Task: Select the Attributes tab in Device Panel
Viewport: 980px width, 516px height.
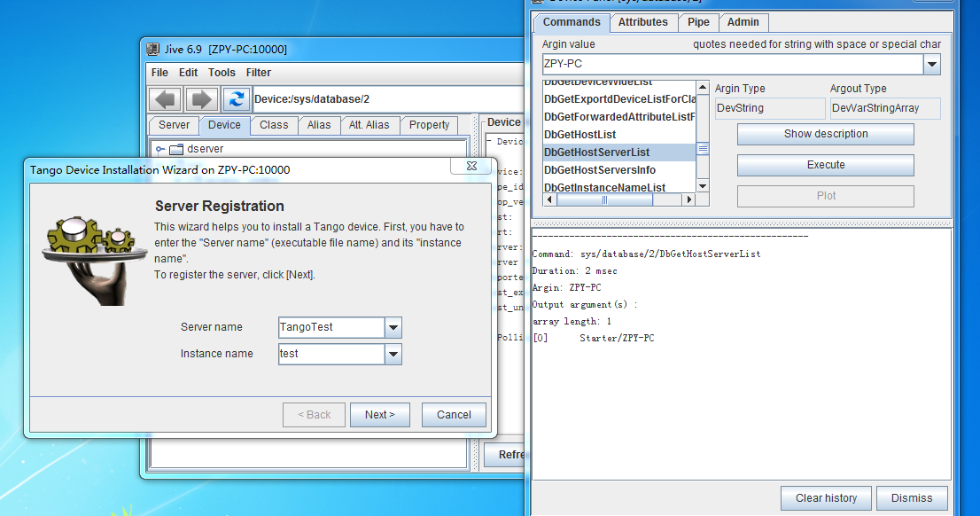Action: tap(643, 22)
